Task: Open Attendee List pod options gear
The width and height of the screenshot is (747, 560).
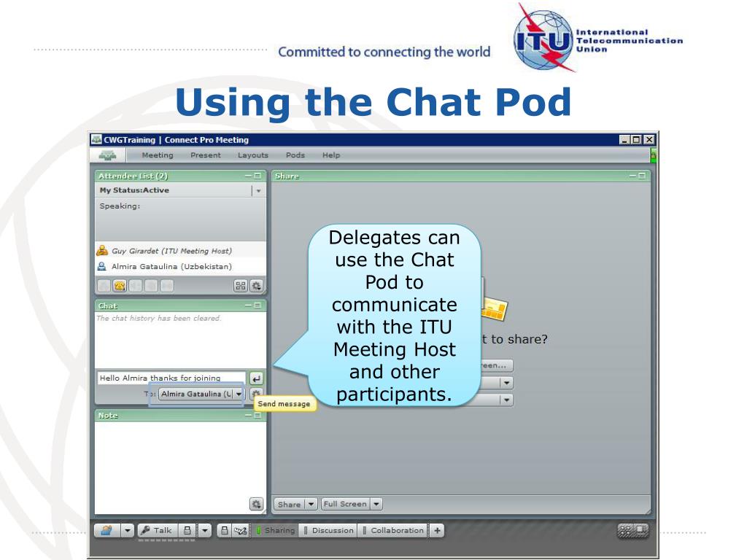Action: [256, 286]
